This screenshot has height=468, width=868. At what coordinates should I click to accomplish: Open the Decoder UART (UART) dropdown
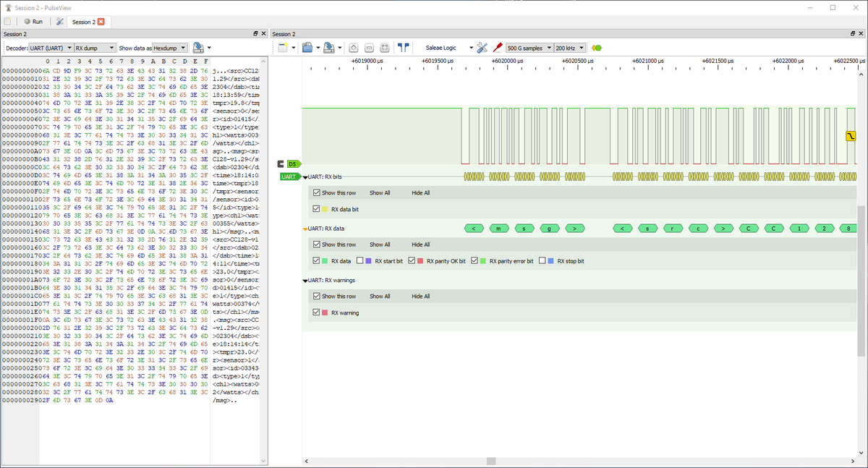coord(50,48)
